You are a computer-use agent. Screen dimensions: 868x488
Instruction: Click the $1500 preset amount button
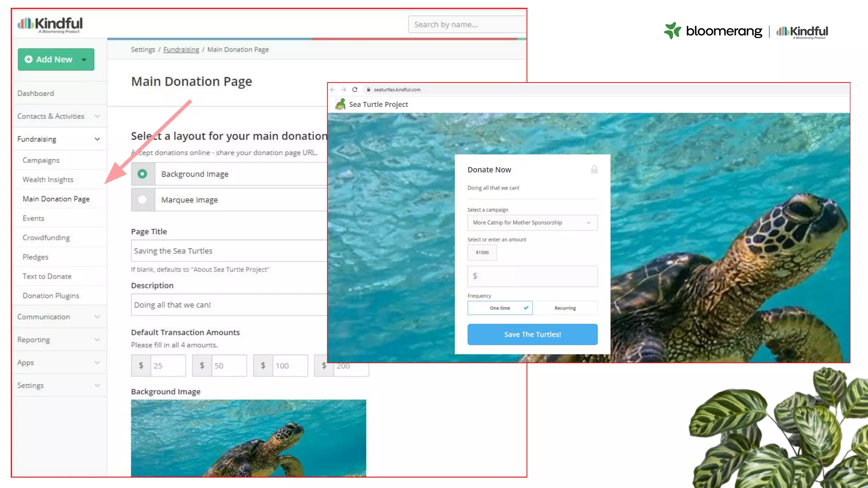(x=482, y=252)
